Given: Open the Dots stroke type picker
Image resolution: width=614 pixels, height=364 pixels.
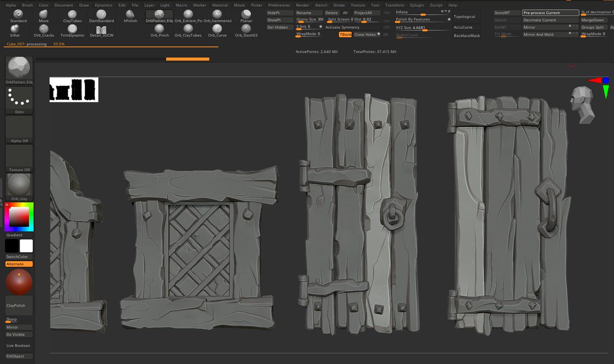Looking at the screenshot, I should coord(19,100).
